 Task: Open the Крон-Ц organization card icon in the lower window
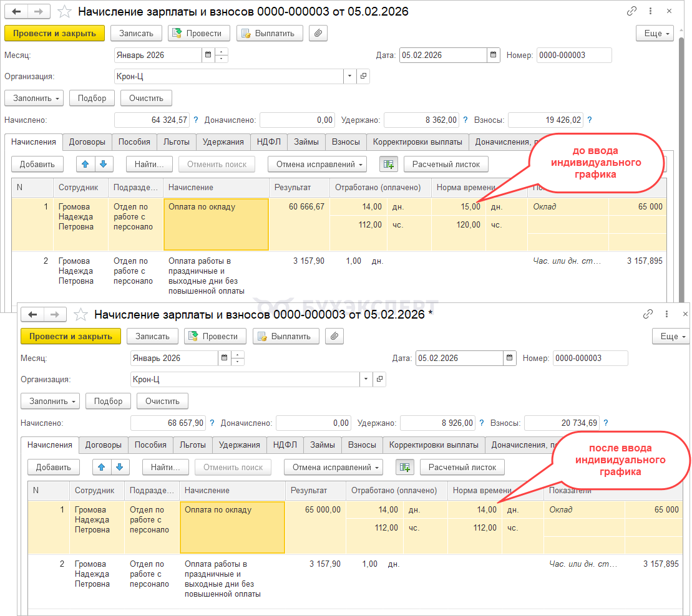tap(380, 379)
